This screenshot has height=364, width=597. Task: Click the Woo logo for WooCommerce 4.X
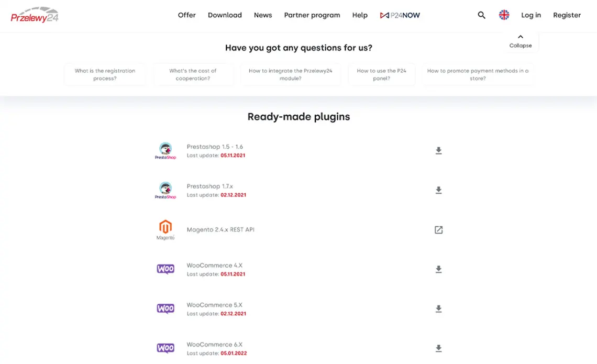pyautogui.click(x=165, y=269)
